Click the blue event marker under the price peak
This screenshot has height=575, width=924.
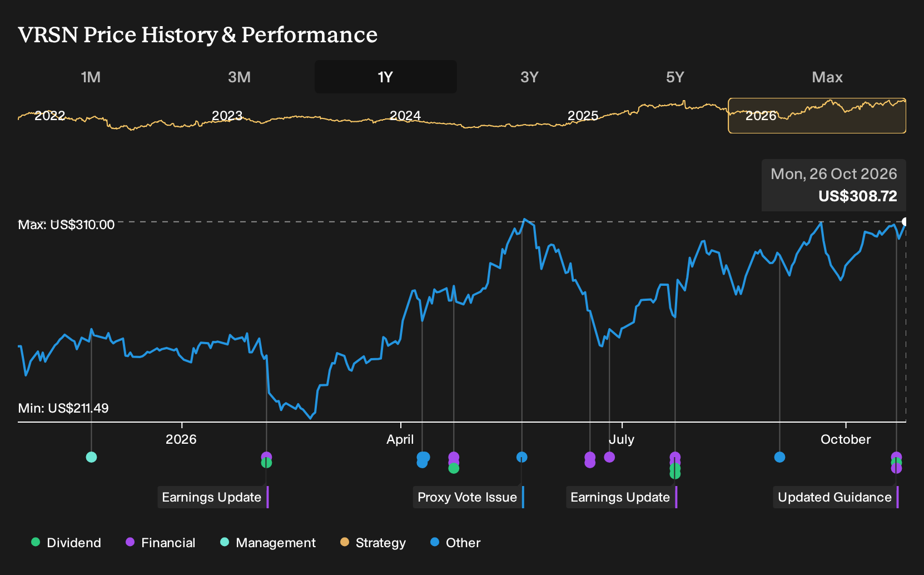[521, 457]
